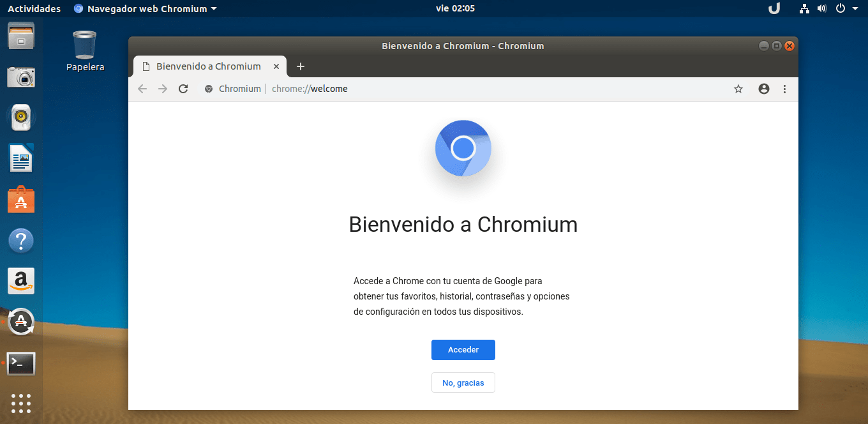Open the Chromium three-dot menu

(784, 89)
